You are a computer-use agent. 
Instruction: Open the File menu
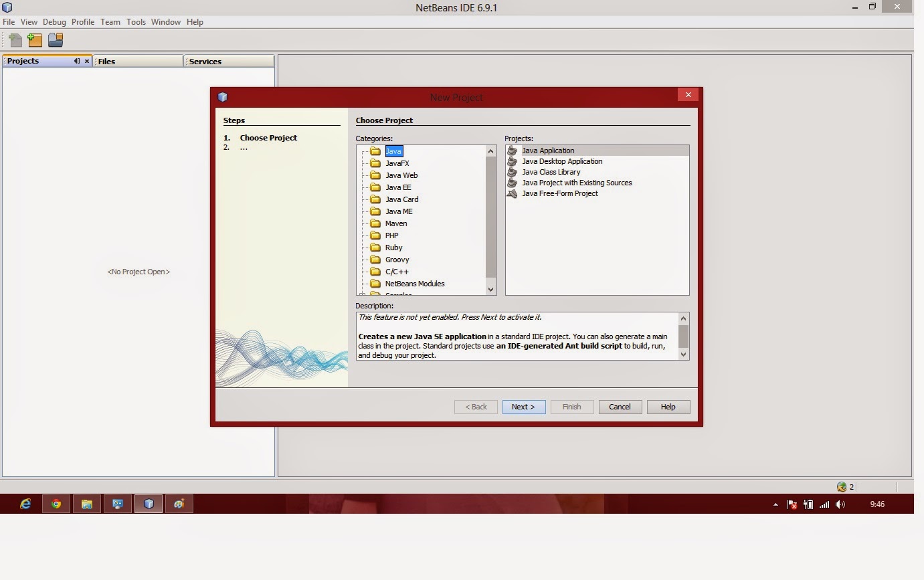[x=9, y=21]
